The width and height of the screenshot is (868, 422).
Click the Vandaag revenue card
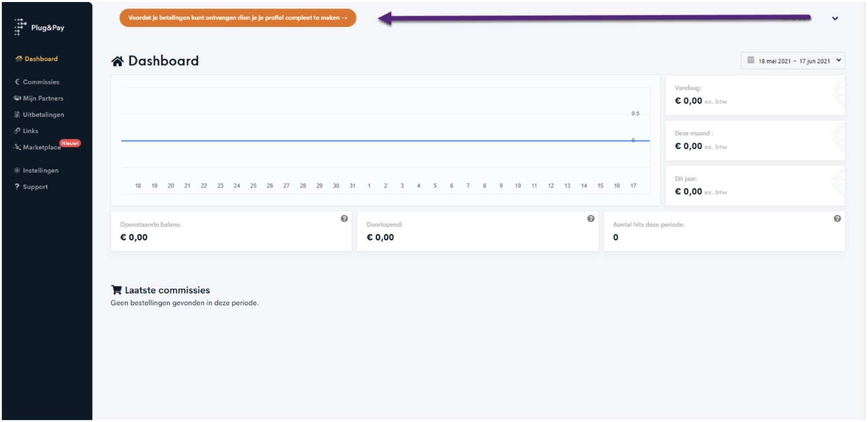[x=755, y=95]
